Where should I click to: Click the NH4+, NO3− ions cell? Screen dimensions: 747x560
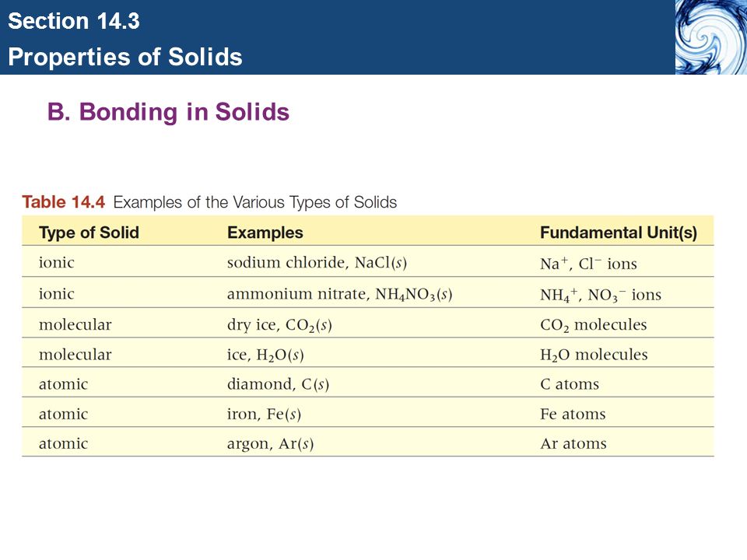point(600,295)
